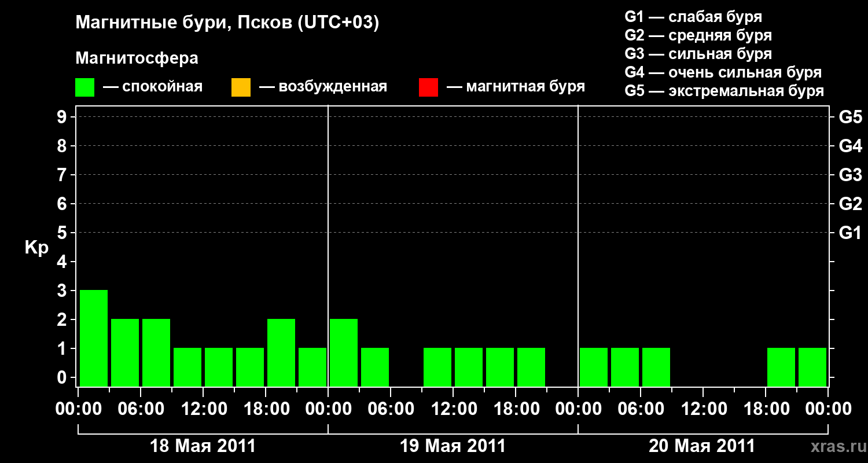
Task: Click the Kp axis value 0
Action: (x=63, y=377)
